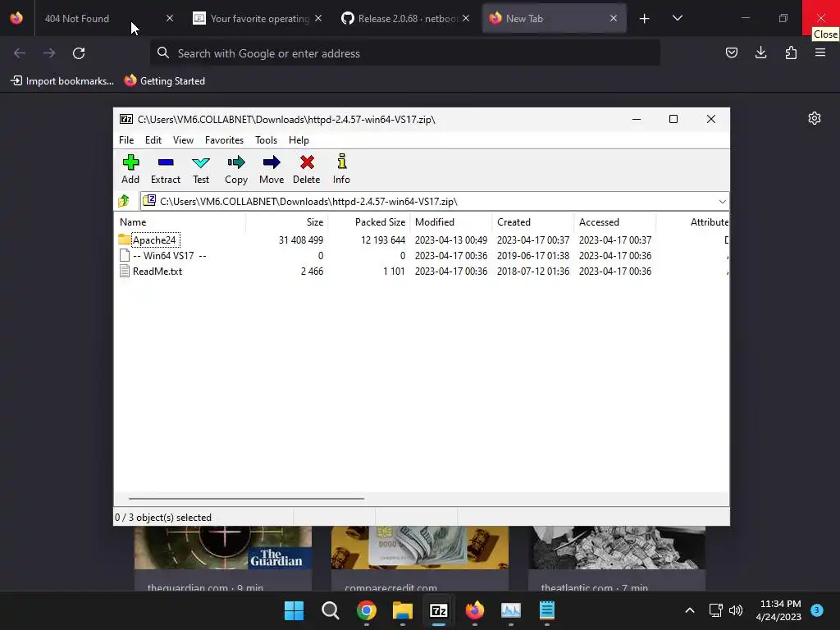
Task: Reload the Firefox page
Action: coord(79,53)
